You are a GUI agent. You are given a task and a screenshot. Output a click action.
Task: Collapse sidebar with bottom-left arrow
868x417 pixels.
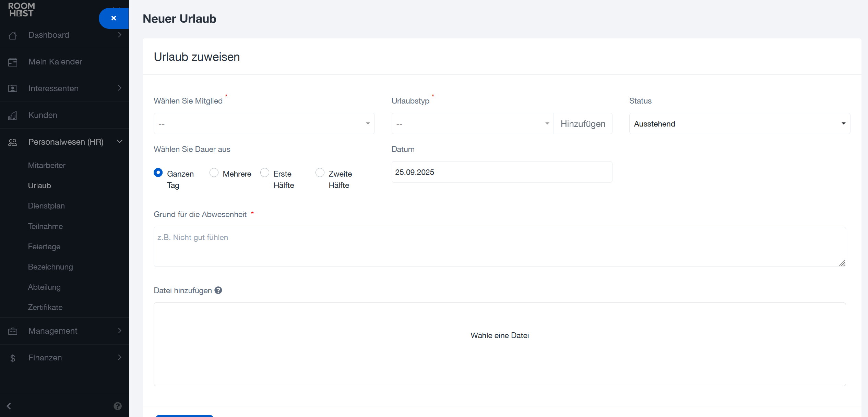tap(9, 406)
